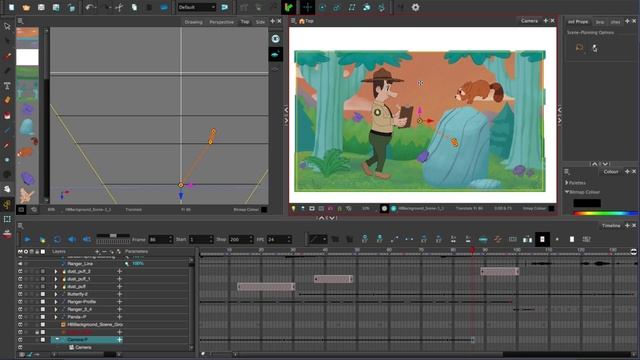
Task: Expand the Butterfly-2 layer
Action: click(x=56, y=294)
